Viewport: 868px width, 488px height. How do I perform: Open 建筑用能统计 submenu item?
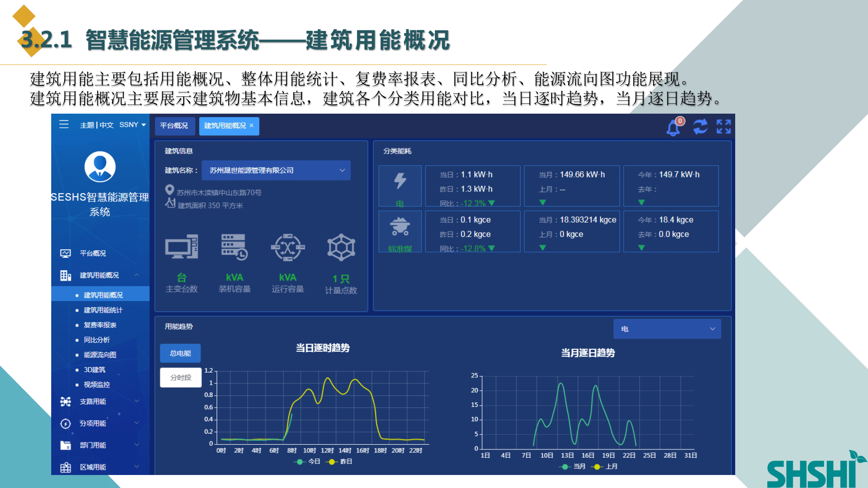(103, 310)
